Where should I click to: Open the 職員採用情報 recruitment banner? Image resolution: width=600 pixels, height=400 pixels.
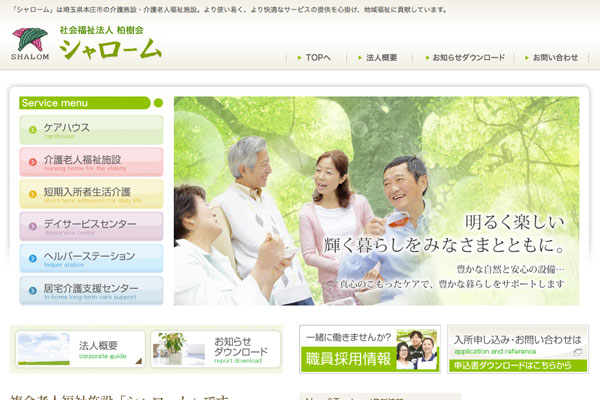pos(369,349)
